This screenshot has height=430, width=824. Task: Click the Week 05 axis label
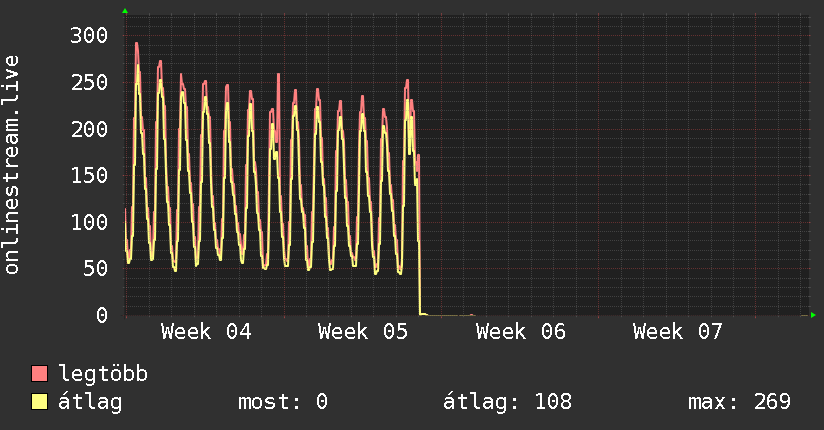point(363,332)
